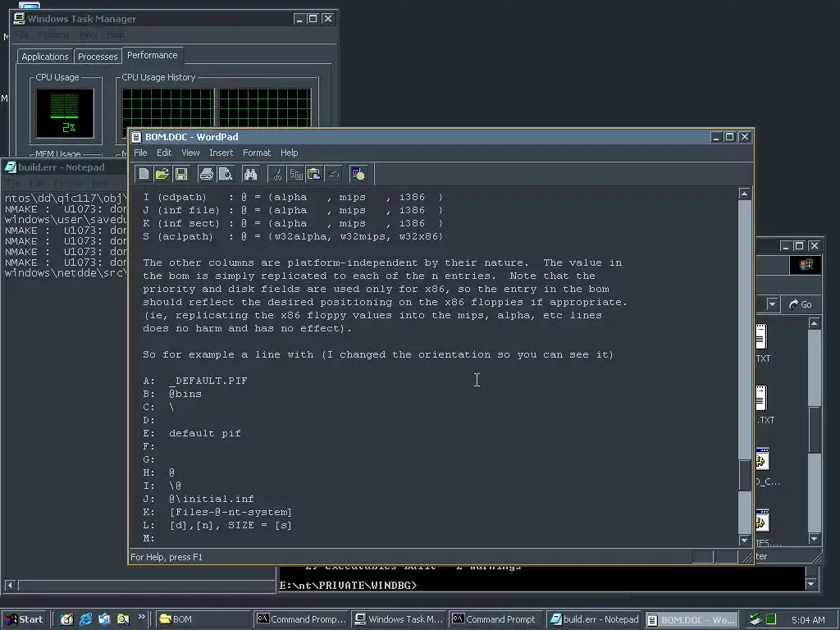The image size is (840, 630).
Task: Click the search folder Quick Launch icon
Action: [x=123, y=619]
